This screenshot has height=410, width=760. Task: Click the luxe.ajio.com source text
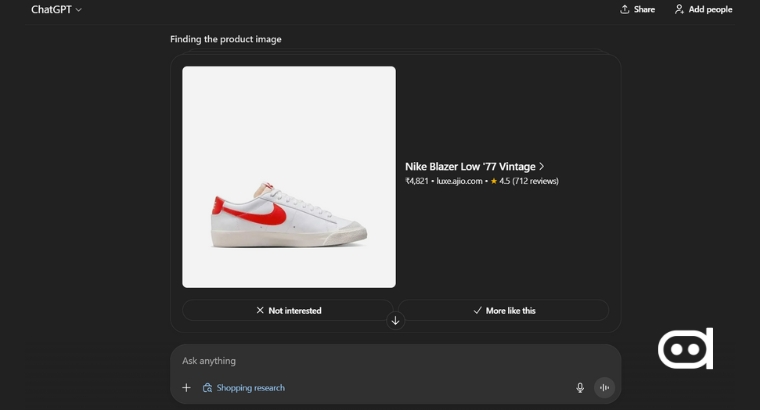pyautogui.click(x=459, y=182)
